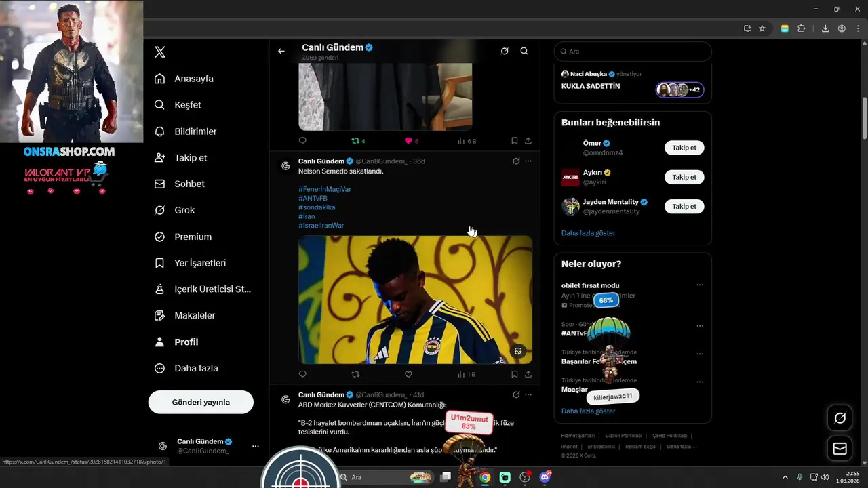Image resolution: width=868 pixels, height=488 pixels.
Task: Install app icon in Chrome address bar
Action: (747, 28)
